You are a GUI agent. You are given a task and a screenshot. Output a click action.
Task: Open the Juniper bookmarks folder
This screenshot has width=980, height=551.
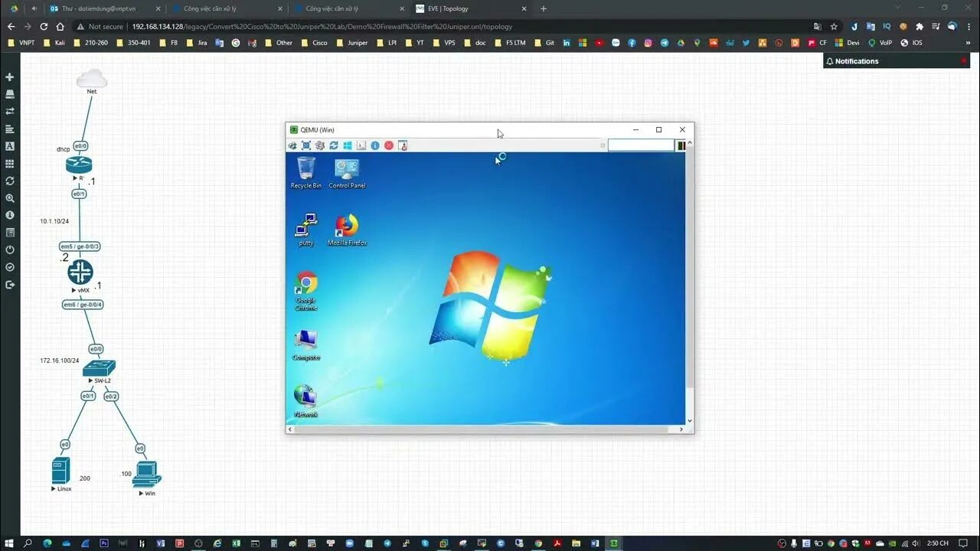pos(352,43)
